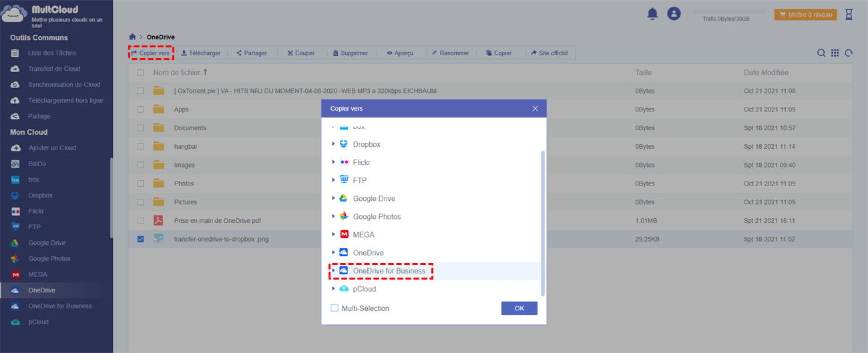Click Copier vers toolbar button
The height and width of the screenshot is (353, 868).
150,53
